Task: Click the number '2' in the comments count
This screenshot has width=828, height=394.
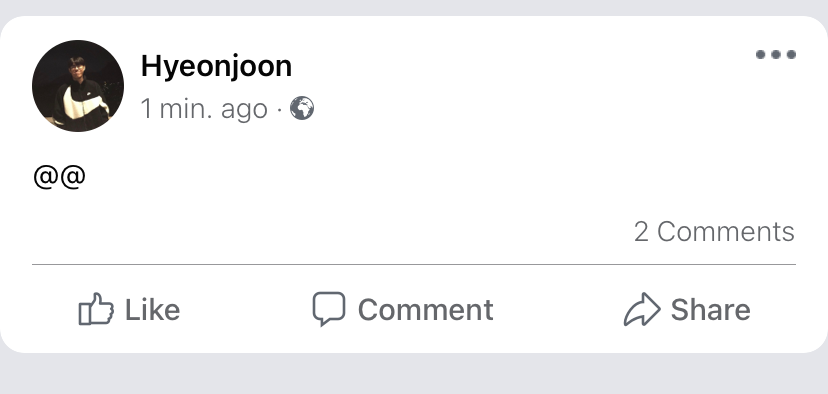Action: click(x=641, y=232)
